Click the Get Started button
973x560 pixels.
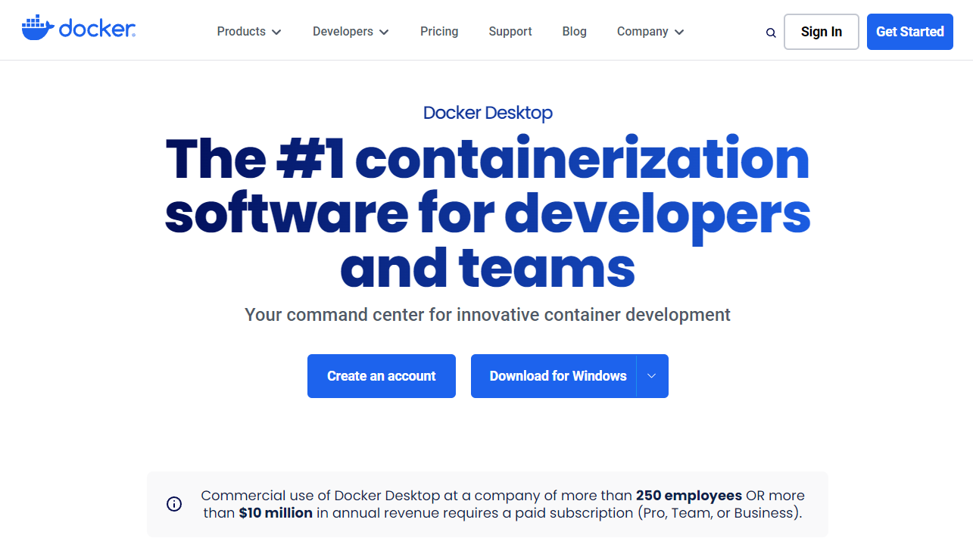(910, 32)
